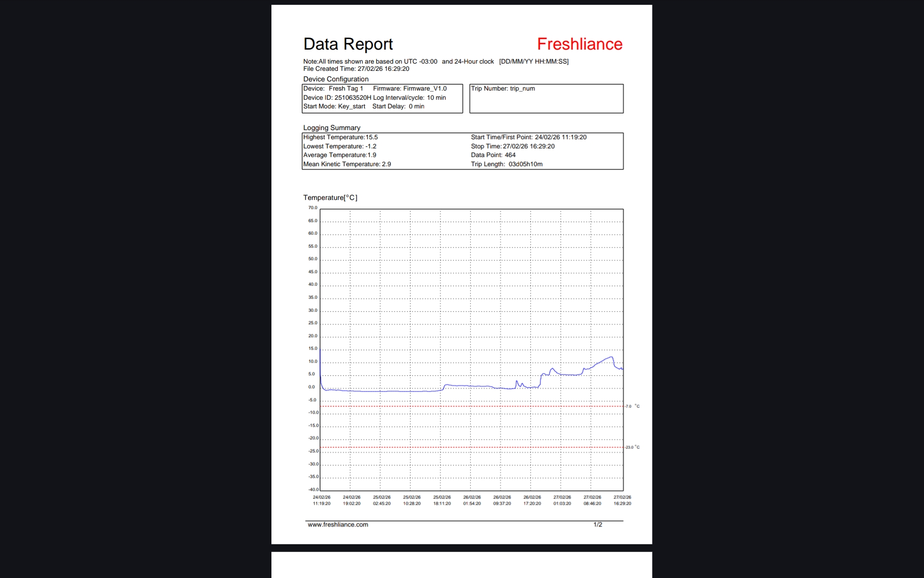The image size is (924, 578).
Task: Click the -23.0 °C threshold label
Action: [x=632, y=447]
